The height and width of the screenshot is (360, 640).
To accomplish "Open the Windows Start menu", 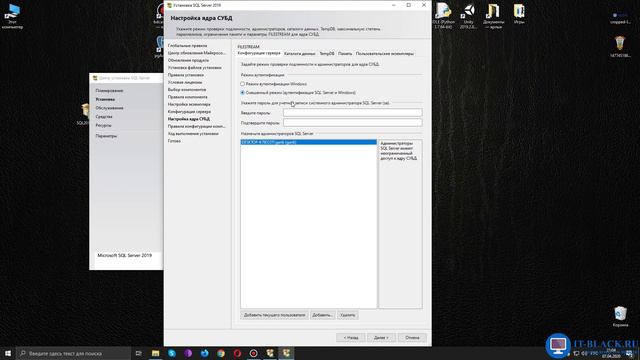I will 8,353.
